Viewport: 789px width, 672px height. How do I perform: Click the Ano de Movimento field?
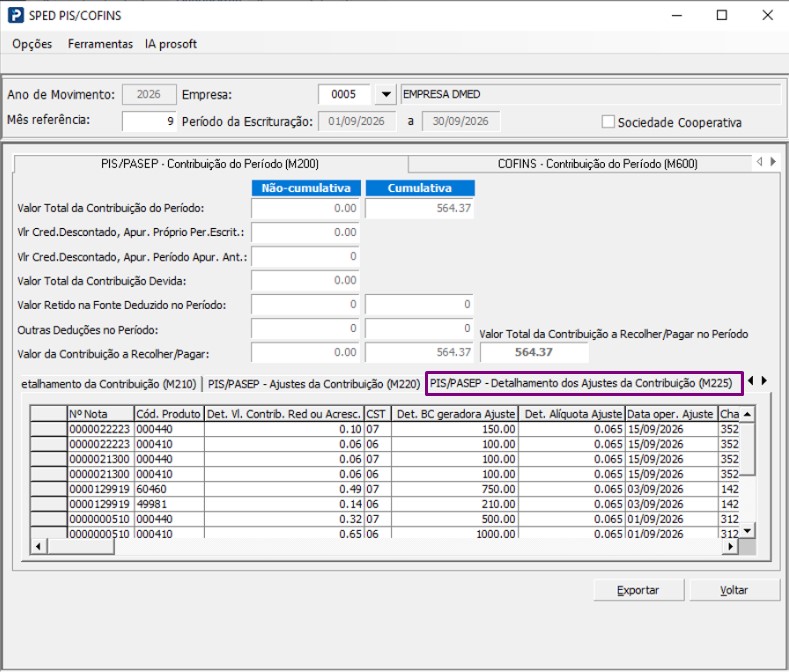tap(149, 94)
